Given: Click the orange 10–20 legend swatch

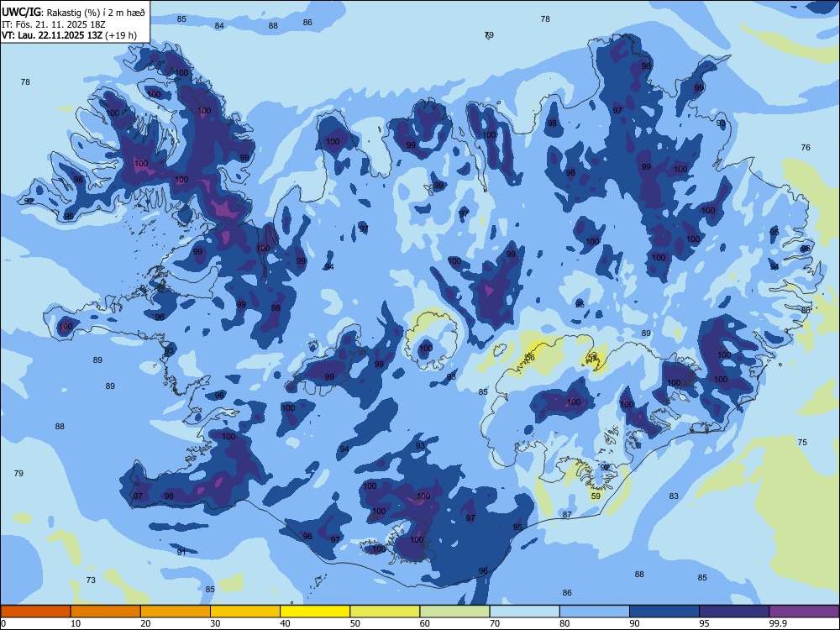Looking at the screenshot, I should 106,612.
